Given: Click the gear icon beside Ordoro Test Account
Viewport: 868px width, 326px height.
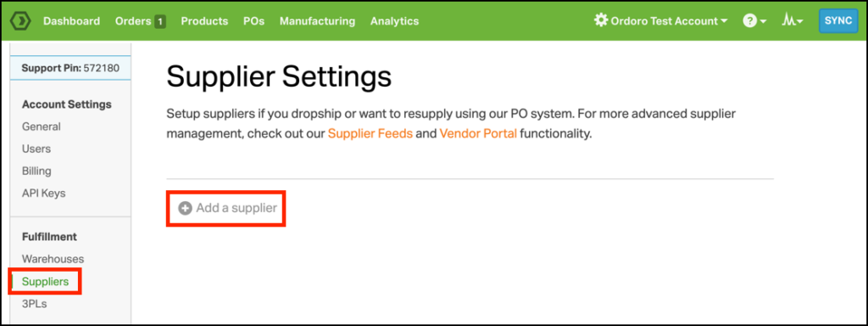Looking at the screenshot, I should tap(601, 20).
